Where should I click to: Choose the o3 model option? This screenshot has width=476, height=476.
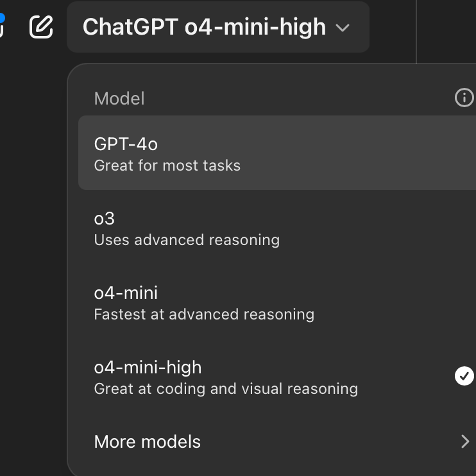pyautogui.click(x=277, y=228)
